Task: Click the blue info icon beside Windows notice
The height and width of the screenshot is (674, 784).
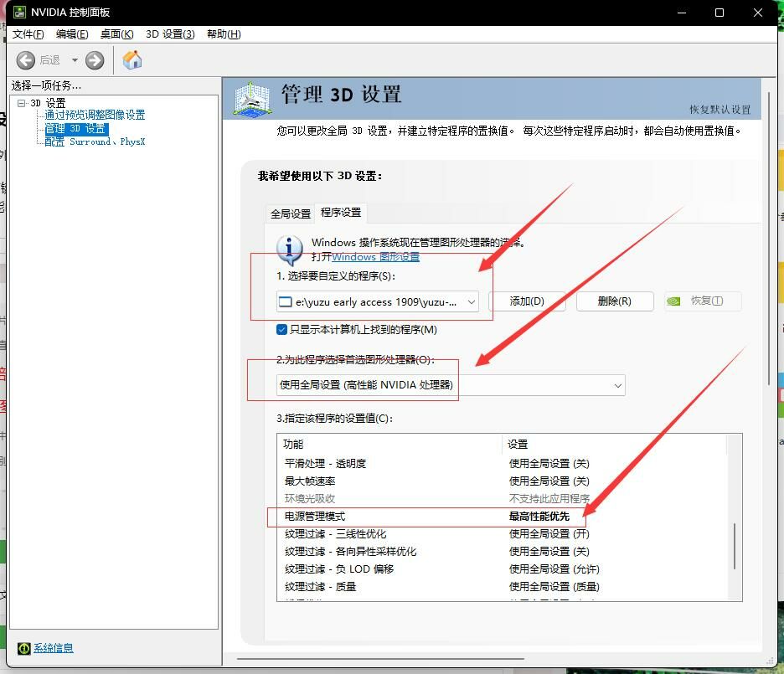Action: 290,249
